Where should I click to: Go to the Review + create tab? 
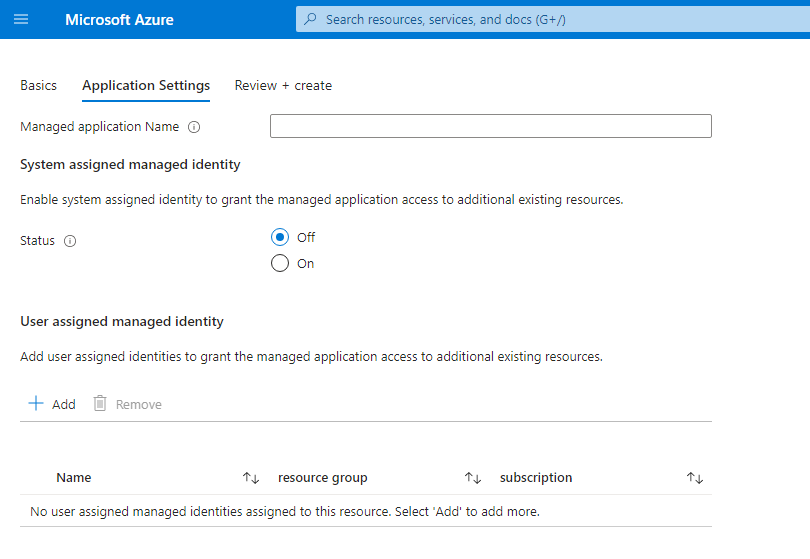pyautogui.click(x=283, y=85)
